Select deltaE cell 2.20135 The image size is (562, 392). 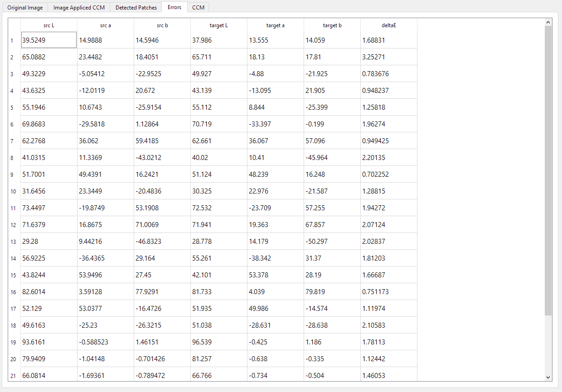pos(389,158)
